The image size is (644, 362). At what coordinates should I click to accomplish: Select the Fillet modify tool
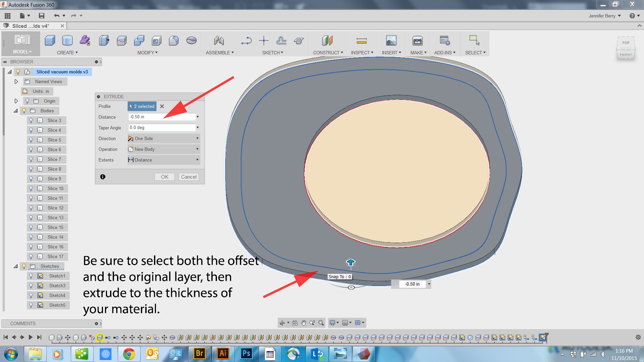(173, 40)
